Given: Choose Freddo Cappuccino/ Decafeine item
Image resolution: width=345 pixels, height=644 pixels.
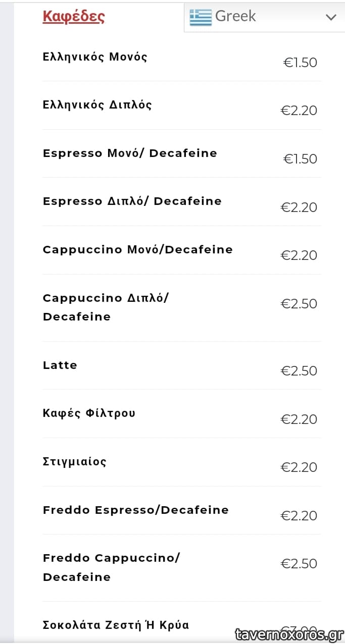Looking at the screenshot, I should [111, 567].
